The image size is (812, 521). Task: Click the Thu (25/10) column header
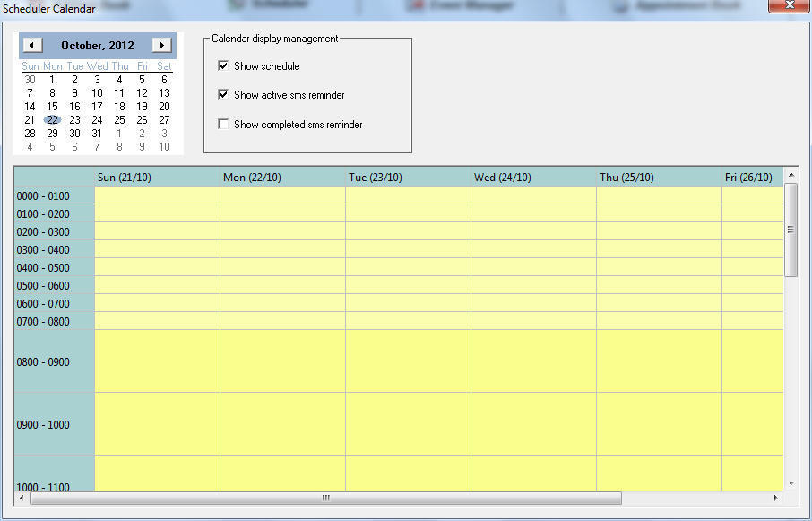pos(659,178)
